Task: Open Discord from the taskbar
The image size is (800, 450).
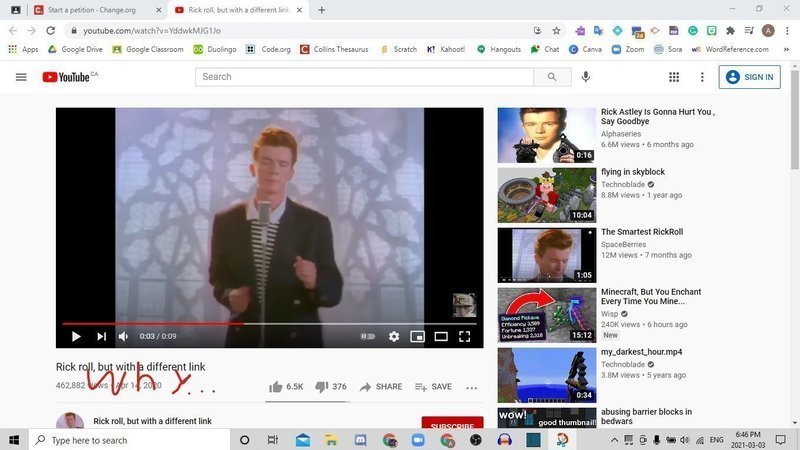Action: pyautogui.click(x=360, y=440)
